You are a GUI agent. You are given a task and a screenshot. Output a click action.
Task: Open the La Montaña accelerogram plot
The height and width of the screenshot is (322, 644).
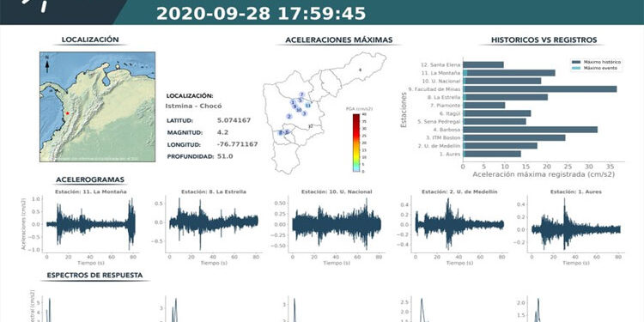(90, 224)
